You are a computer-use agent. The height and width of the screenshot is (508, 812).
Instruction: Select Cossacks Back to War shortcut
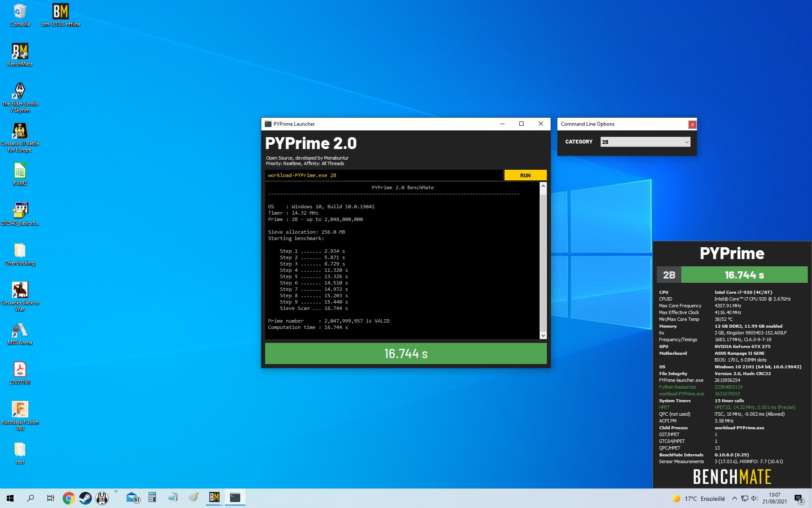pos(20,297)
